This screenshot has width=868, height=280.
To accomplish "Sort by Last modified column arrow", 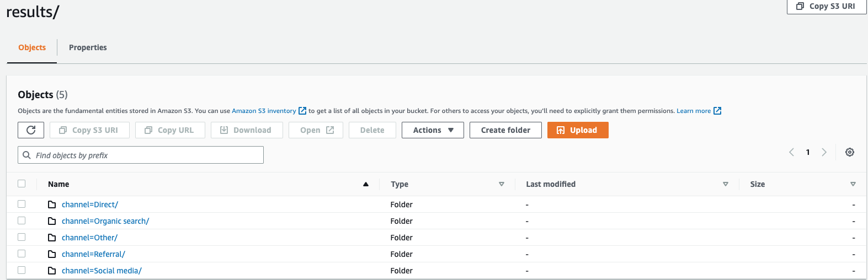I will point(726,184).
